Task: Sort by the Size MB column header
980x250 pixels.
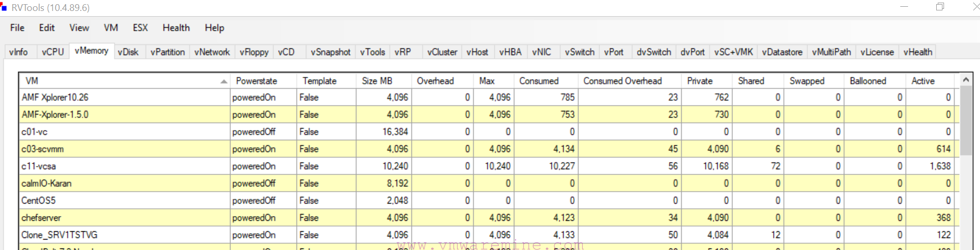Action: coord(384,81)
